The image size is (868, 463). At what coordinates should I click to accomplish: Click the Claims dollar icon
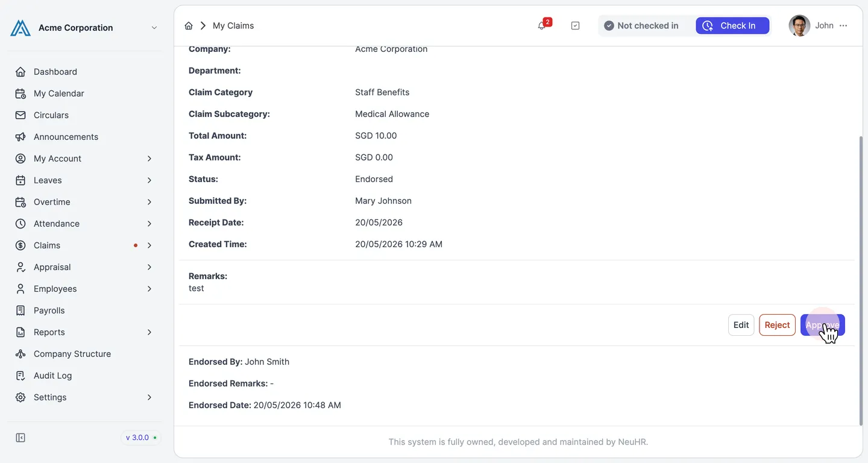pos(20,245)
